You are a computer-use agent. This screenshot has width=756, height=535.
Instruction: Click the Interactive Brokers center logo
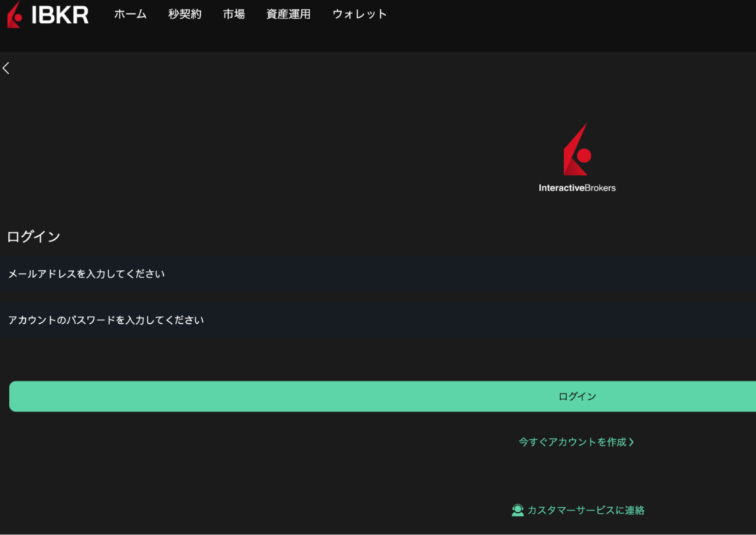(577, 158)
